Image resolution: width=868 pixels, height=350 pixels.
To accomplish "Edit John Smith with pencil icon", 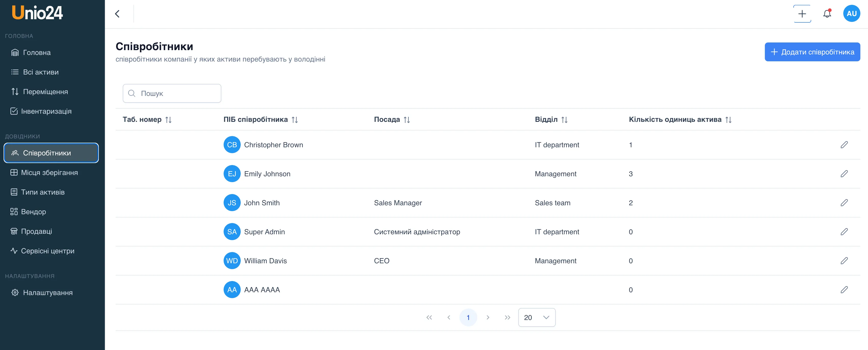I will point(844,202).
